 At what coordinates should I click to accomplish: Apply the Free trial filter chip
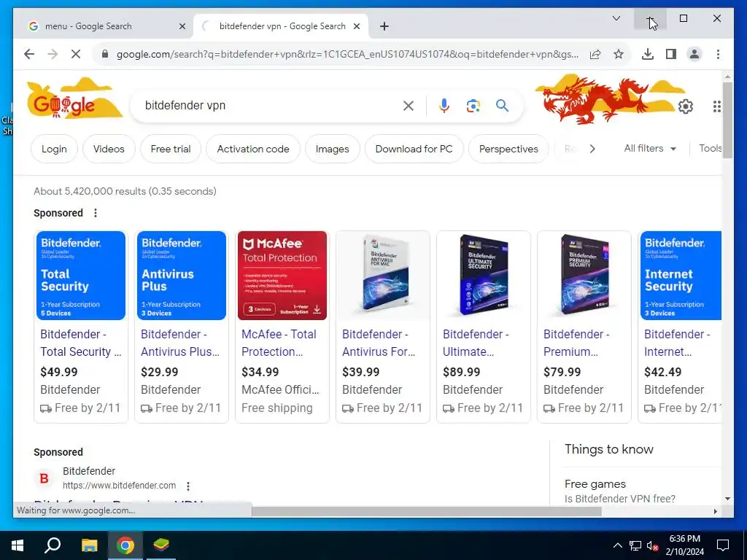coord(171,149)
